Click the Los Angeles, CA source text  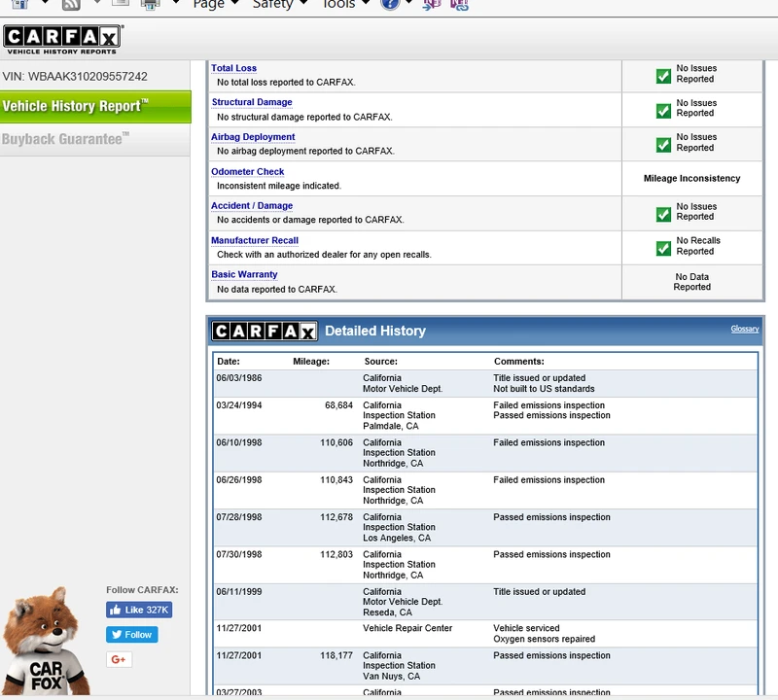pos(397,539)
